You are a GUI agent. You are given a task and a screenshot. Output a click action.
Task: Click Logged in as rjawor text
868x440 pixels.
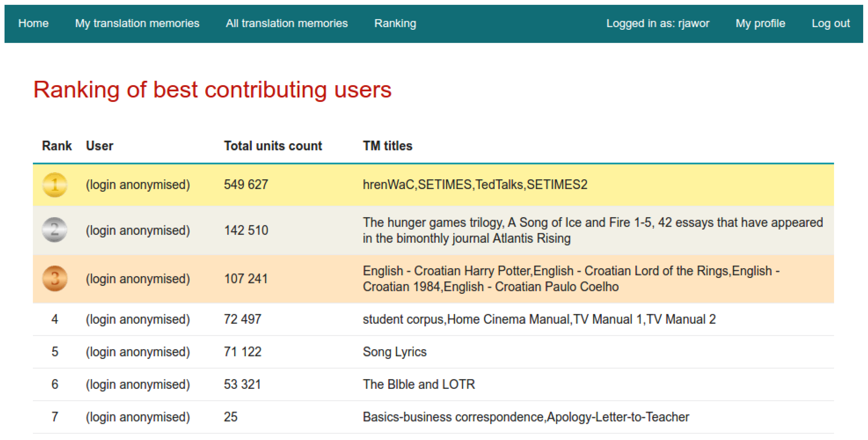657,23
